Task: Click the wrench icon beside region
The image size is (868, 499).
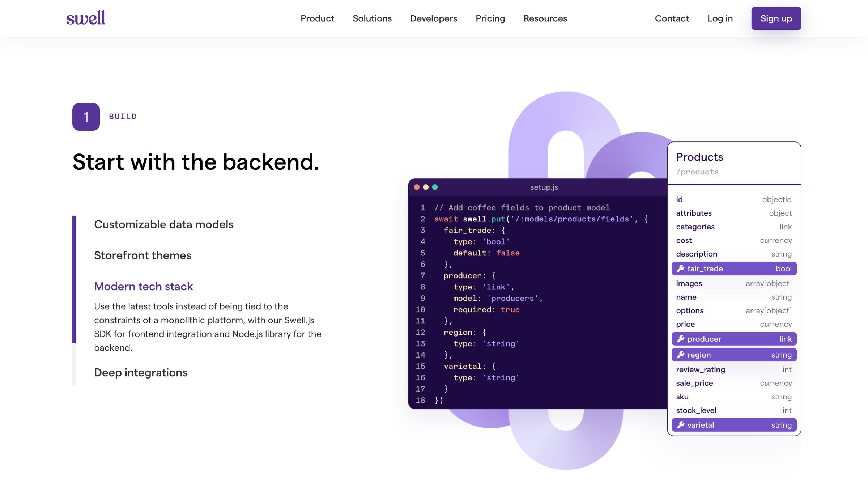Action: coord(681,355)
